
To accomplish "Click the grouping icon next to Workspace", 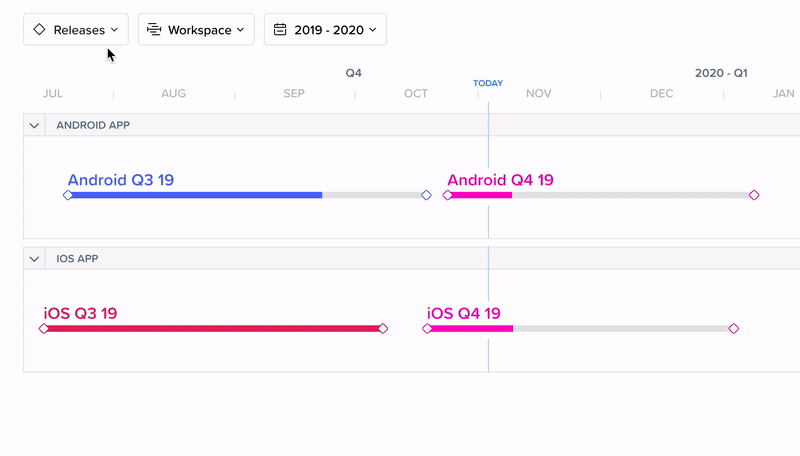I will (x=154, y=30).
